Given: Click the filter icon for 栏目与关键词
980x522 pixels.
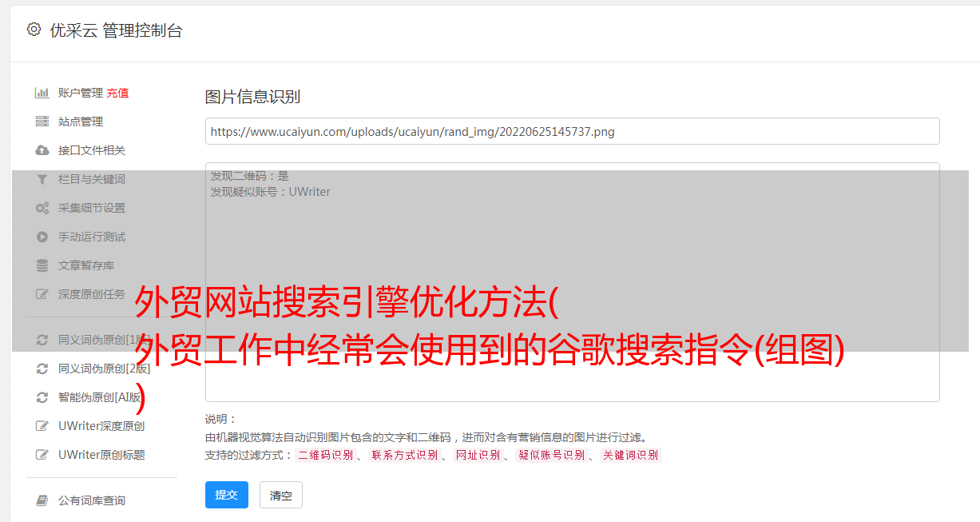Looking at the screenshot, I should (42, 179).
